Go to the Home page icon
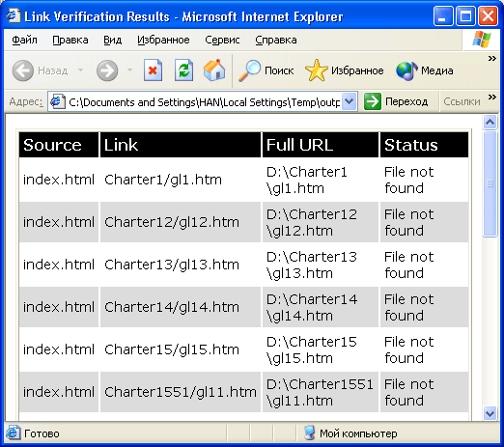Screen dimensions: 504x447 [214, 70]
